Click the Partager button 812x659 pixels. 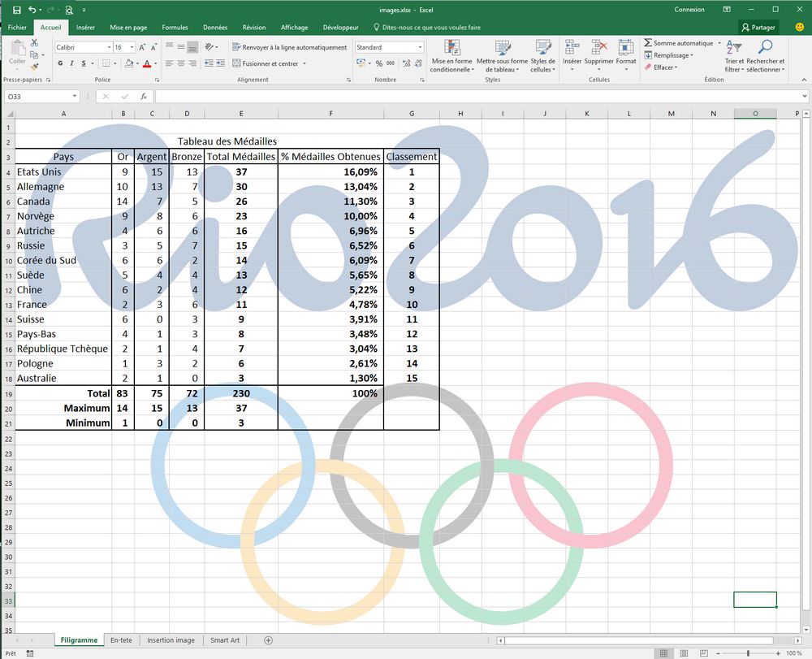coord(758,28)
